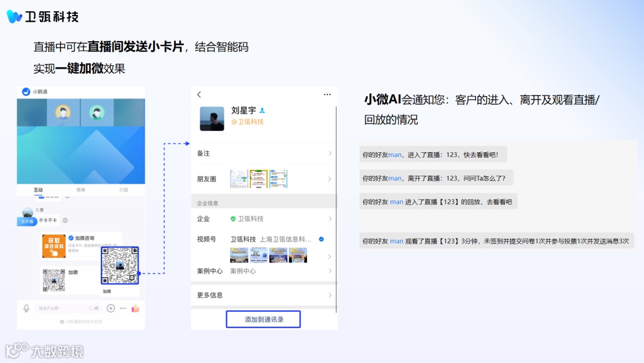Image resolution: width=644 pixels, height=363 pixels.
Task: Click the man link in the 离开了直播 message
Action: click(x=395, y=179)
